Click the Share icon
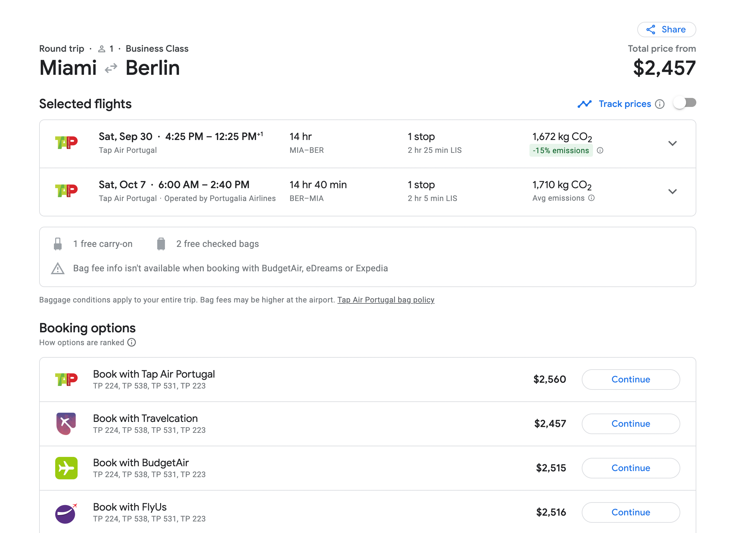The height and width of the screenshot is (533, 756). (x=650, y=30)
